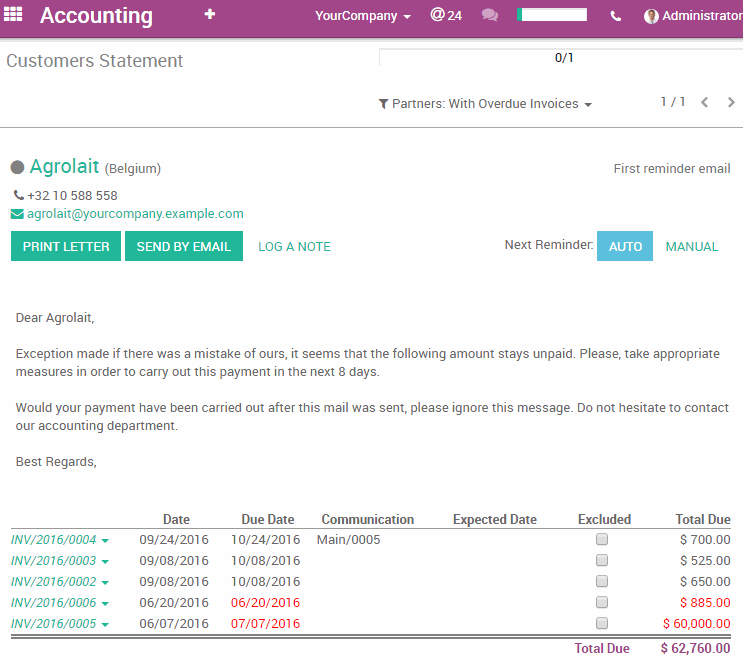Open the @ 24 mentions inbox
This screenshot has height=656, width=743.
pyautogui.click(x=446, y=15)
